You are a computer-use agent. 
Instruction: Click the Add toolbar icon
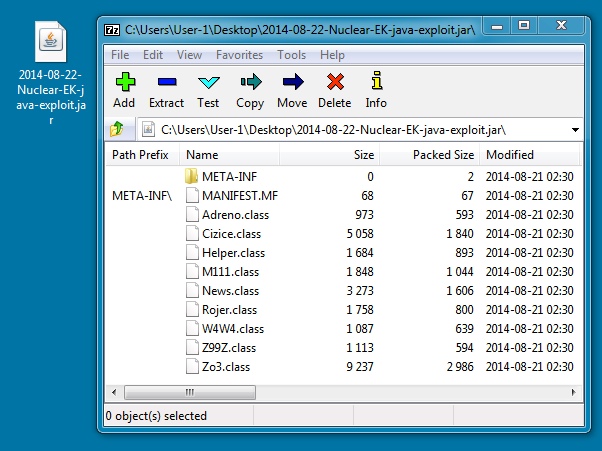tap(124, 89)
